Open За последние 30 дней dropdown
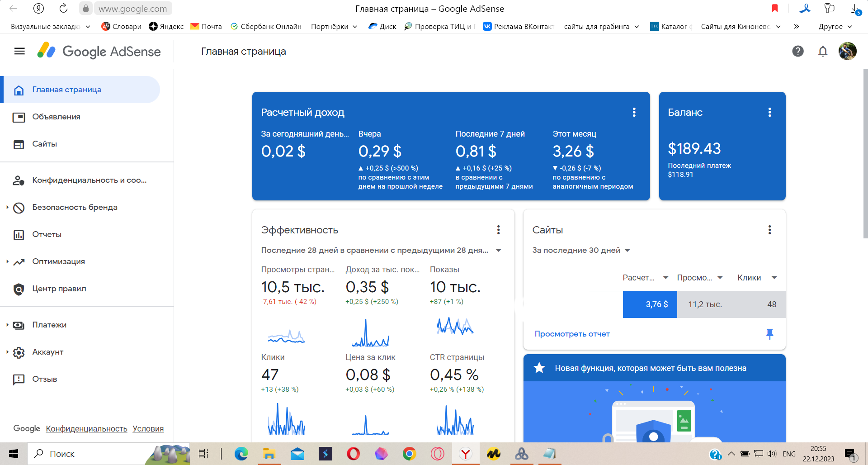The image size is (868, 465). (627, 251)
